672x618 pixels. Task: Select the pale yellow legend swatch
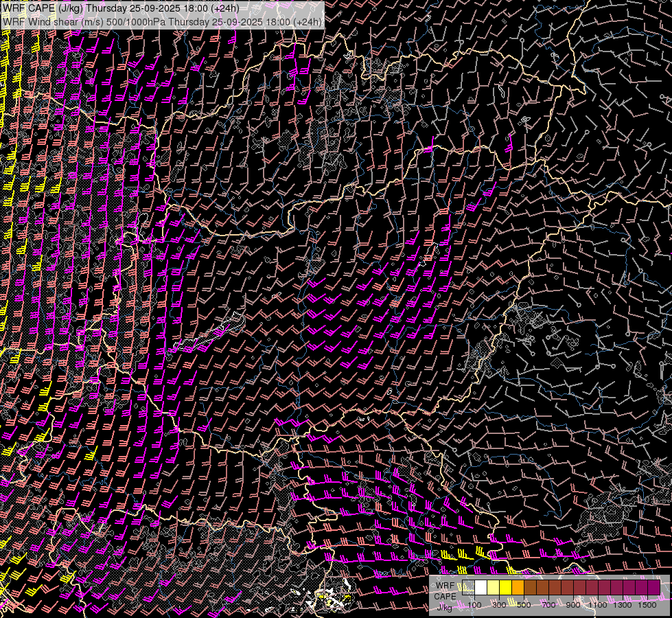coord(494,587)
